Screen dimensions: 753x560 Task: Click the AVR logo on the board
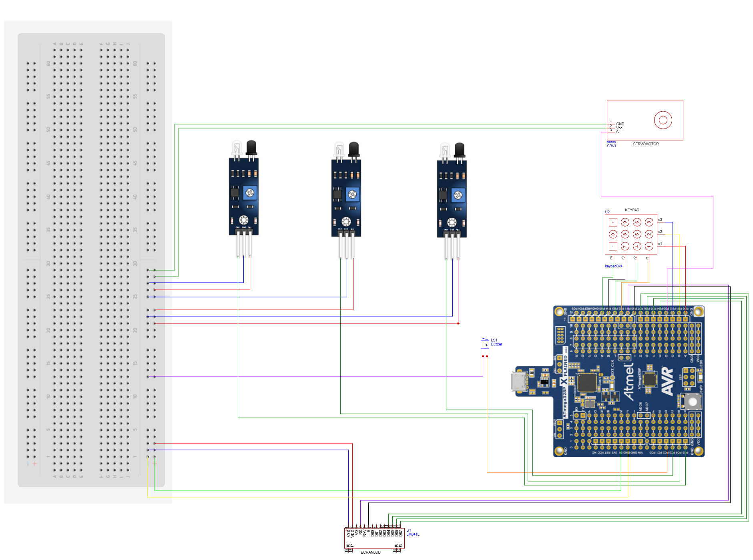tap(667, 381)
